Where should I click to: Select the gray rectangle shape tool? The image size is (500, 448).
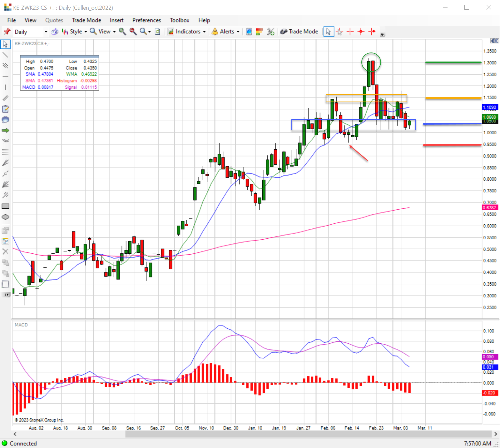point(5,206)
